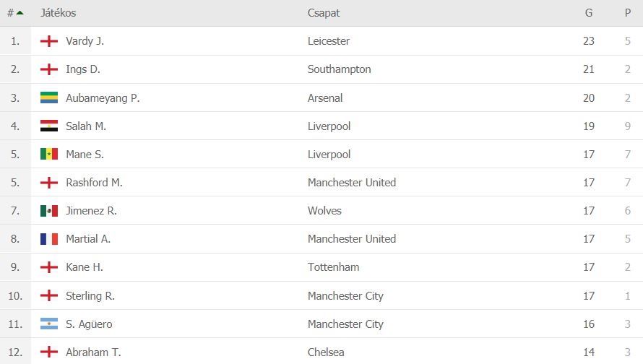The width and height of the screenshot is (643, 364).
Task: Sort by the P column header
Action: pos(627,13)
